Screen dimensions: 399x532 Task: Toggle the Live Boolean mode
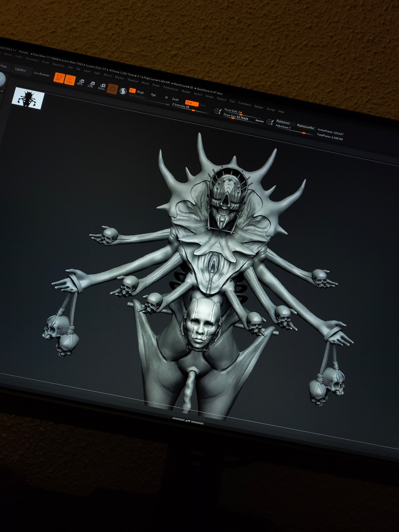(x=41, y=74)
